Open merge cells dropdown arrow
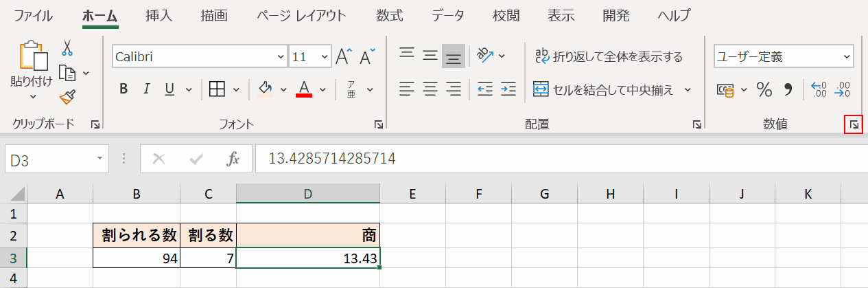This screenshot has width=868, height=288. tap(688, 89)
